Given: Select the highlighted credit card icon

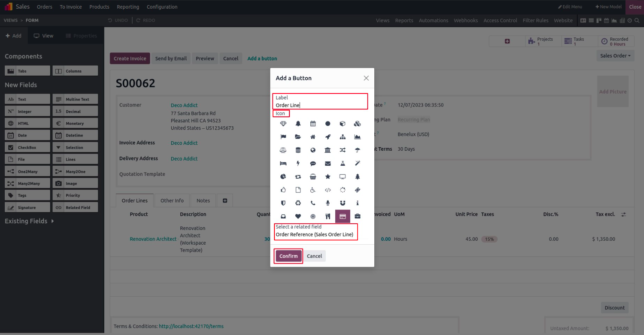Looking at the screenshot, I should (x=342, y=216).
